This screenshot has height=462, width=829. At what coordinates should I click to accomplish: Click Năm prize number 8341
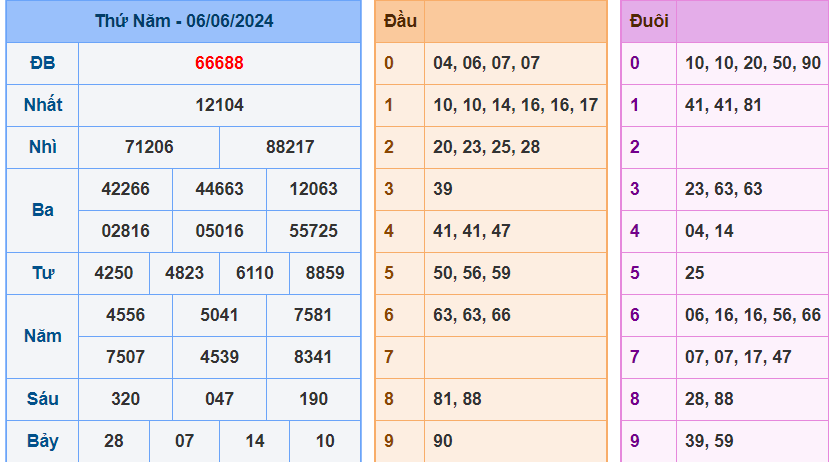point(314,357)
